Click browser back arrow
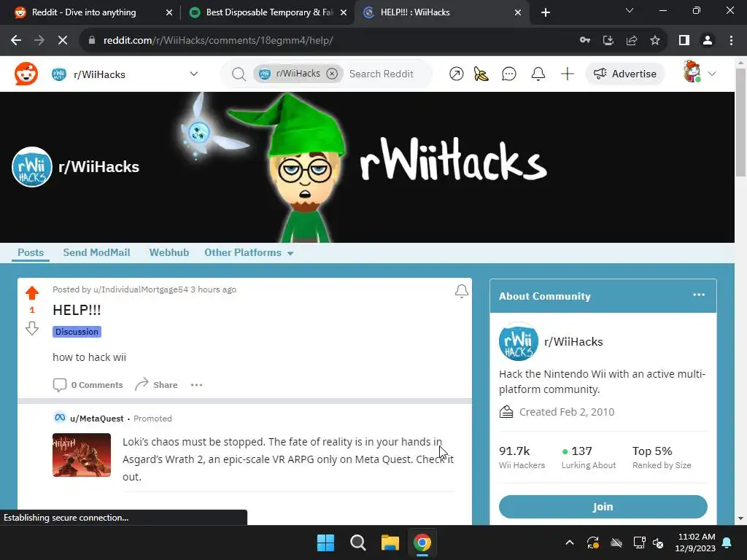Image resolution: width=747 pixels, height=560 pixels. click(x=16, y=41)
